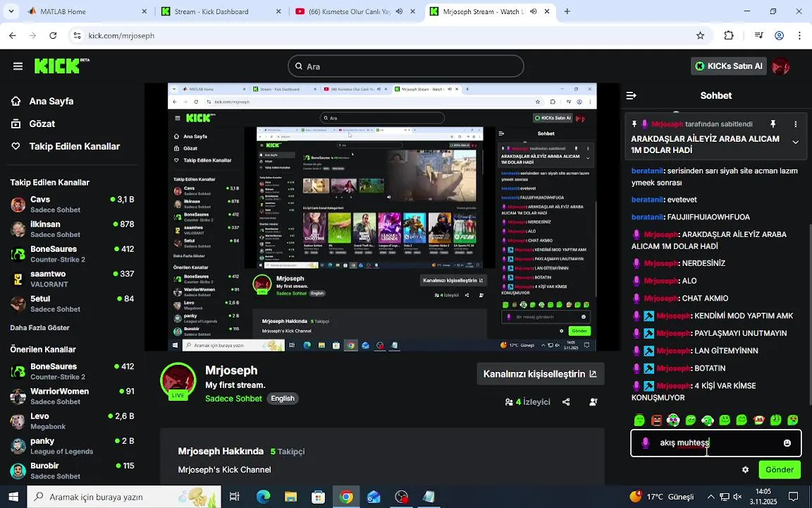Click the stream video player
This screenshot has height=508, width=812.
382,217
